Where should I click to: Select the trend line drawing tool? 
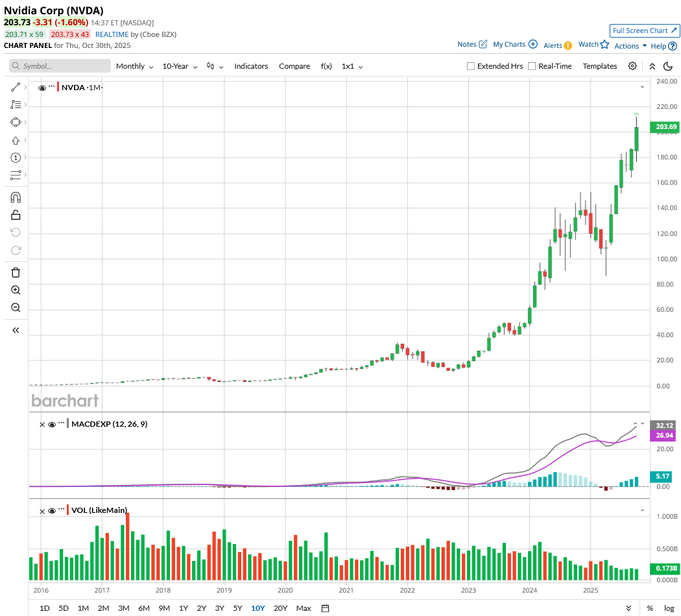(x=16, y=88)
